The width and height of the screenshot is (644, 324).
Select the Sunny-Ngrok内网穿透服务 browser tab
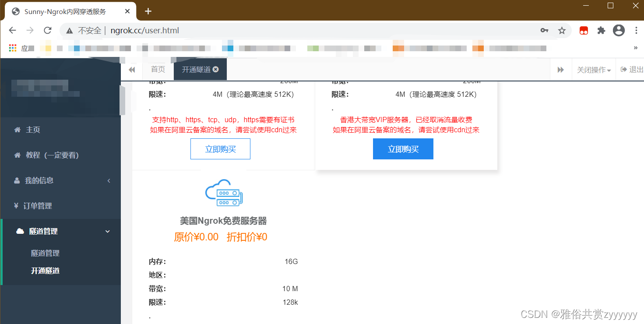point(71,11)
